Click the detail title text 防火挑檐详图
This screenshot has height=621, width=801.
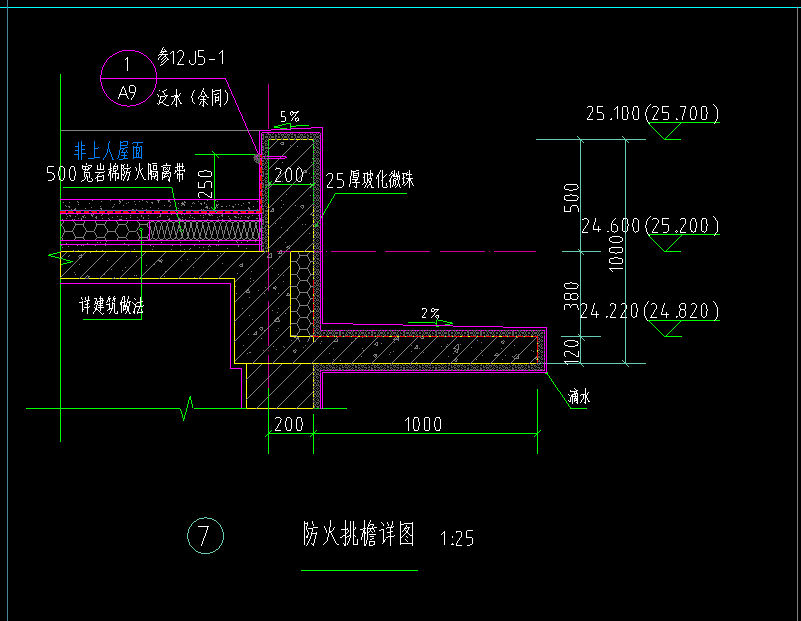359,535
